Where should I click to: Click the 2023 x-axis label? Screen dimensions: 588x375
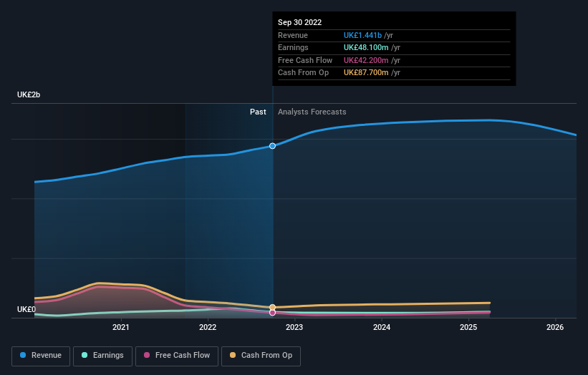click(294, 328)
